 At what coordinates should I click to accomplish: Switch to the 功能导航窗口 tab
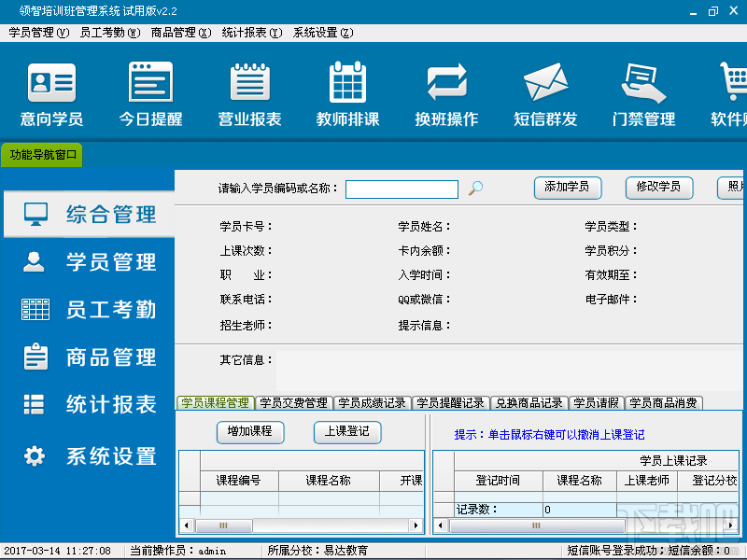click(x=42, y=155)
